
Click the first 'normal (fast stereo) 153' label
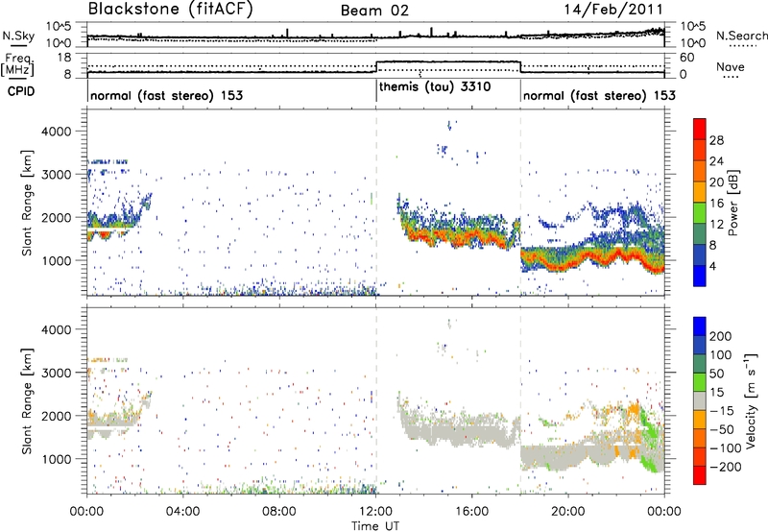(166, 95)
